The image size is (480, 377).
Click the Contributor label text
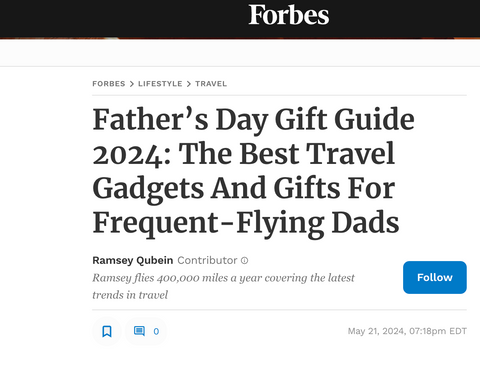(x=207, y=260)
